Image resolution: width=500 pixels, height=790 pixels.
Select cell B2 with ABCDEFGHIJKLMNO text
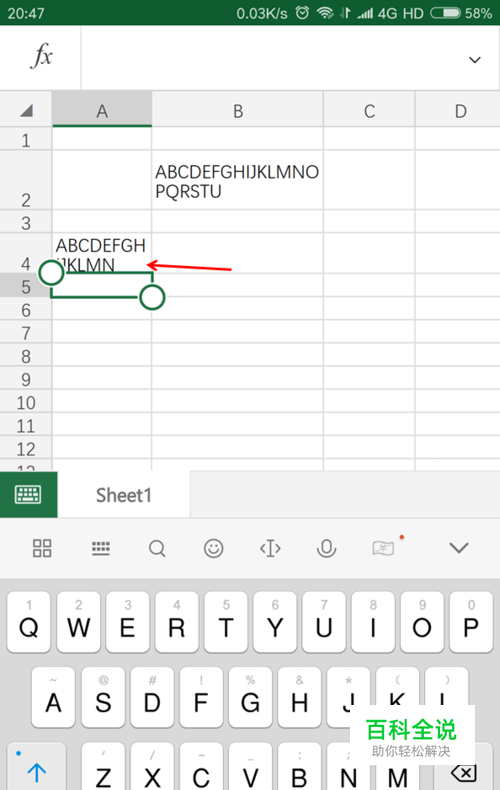point(237,180)
